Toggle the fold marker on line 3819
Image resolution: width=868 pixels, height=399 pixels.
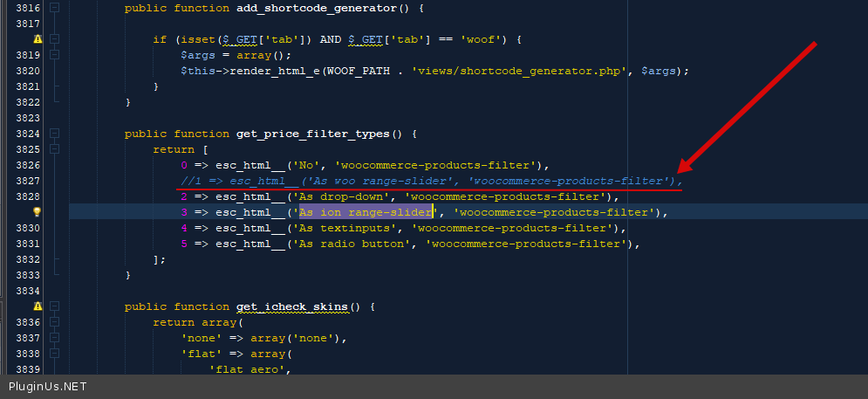click(55, 55)
